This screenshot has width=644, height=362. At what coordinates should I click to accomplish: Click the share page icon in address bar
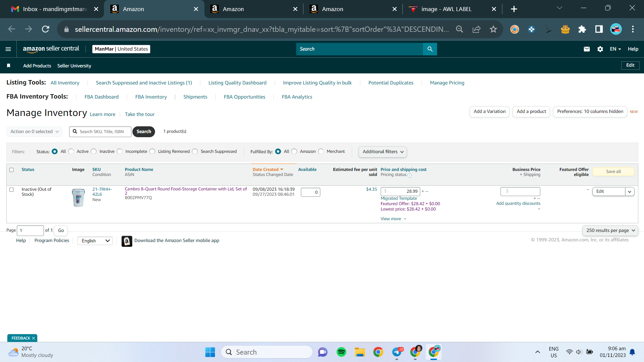pyautogui.click(x=476, y=29)
